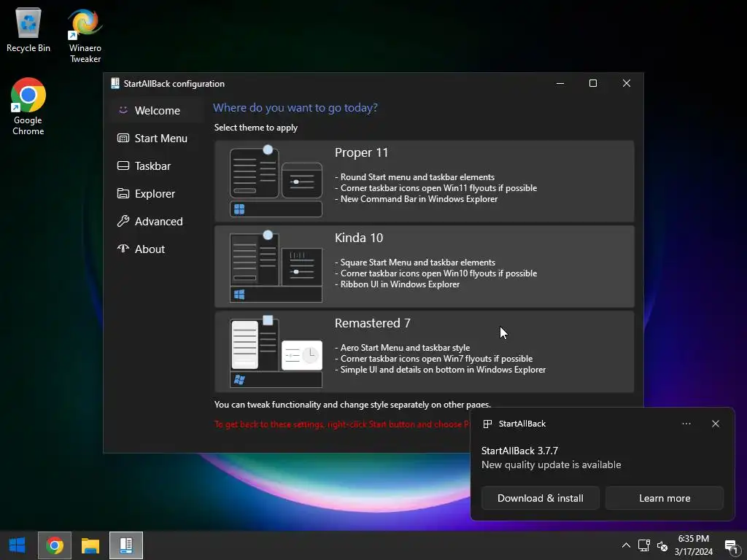The height and width of the screenshot is (560, 747).
Task: Launch Winaero Tweaker desktop shortcut
Action: [x=85, y=35]
